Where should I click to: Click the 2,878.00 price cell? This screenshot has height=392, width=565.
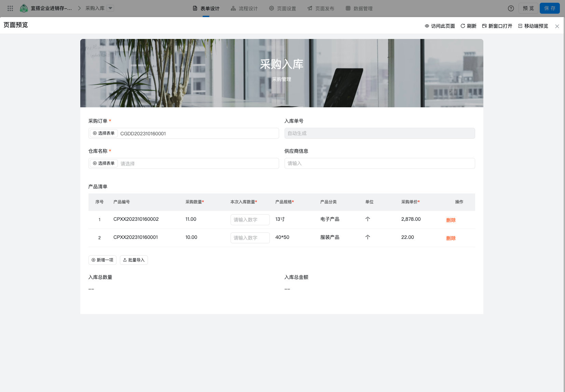tap(411, 219)
